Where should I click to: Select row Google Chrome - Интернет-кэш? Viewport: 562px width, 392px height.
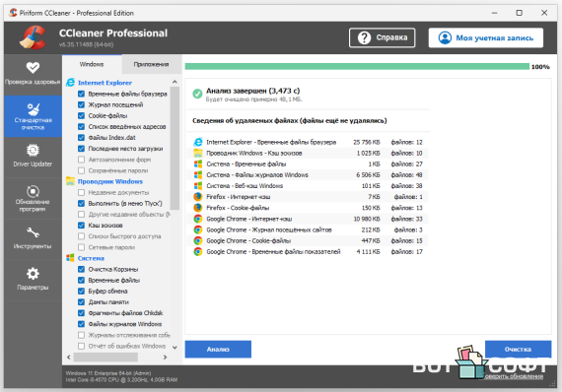click(x=308, y=219)
